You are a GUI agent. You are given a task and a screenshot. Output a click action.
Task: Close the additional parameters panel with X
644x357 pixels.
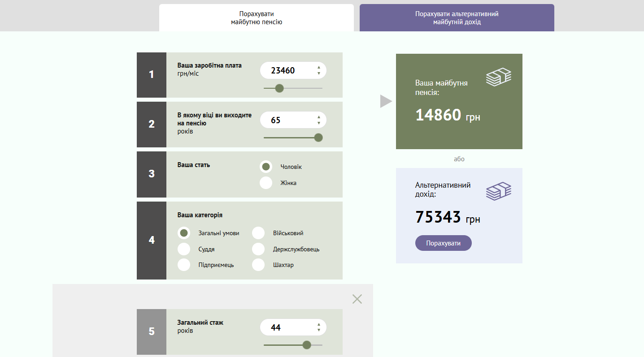(357, 299)
